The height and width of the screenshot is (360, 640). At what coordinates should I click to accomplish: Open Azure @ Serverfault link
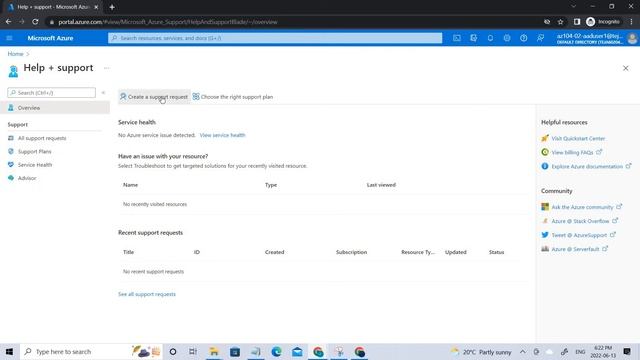click(x=575, y=249)
